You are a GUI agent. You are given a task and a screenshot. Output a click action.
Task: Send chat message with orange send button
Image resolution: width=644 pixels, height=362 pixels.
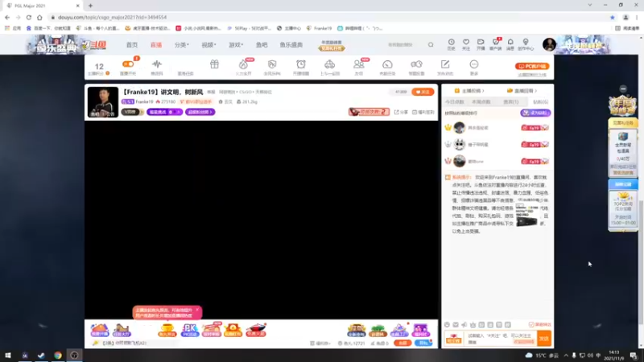tap(544, 339)
